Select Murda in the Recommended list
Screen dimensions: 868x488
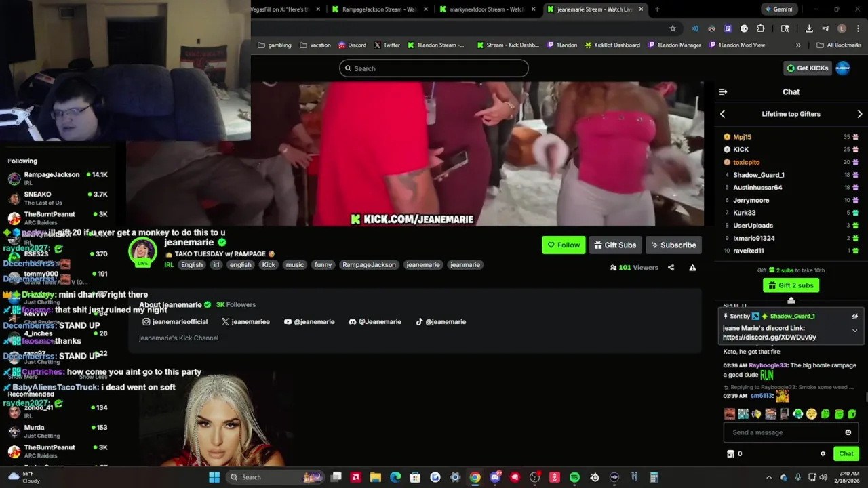[x=58, y=431]
